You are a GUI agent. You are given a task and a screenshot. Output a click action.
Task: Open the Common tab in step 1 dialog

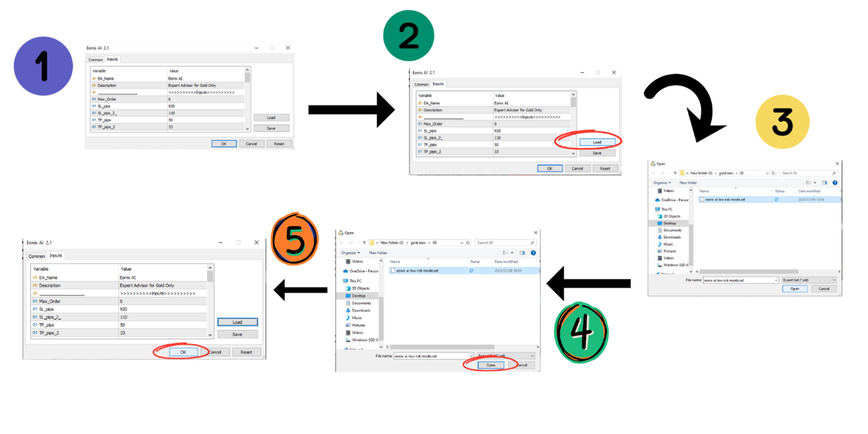point(95,60)
